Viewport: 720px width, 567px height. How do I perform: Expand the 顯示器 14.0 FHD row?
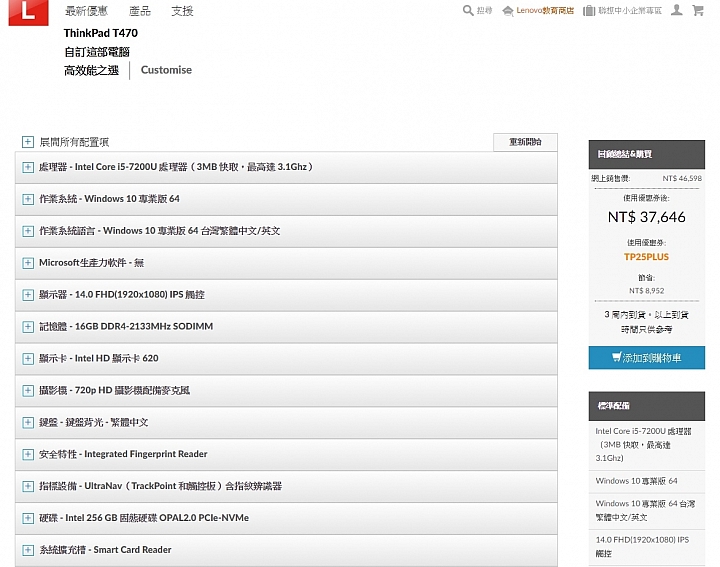point(286,295)
